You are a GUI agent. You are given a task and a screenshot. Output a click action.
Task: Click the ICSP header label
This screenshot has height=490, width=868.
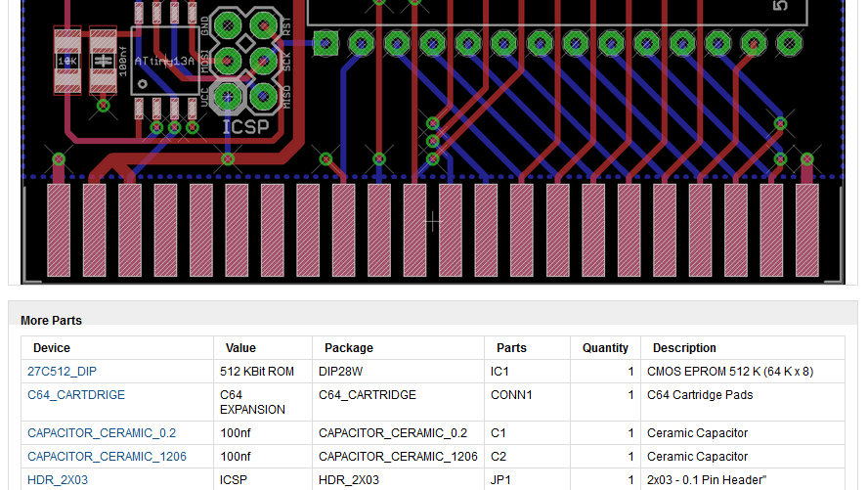pos(245,127)
